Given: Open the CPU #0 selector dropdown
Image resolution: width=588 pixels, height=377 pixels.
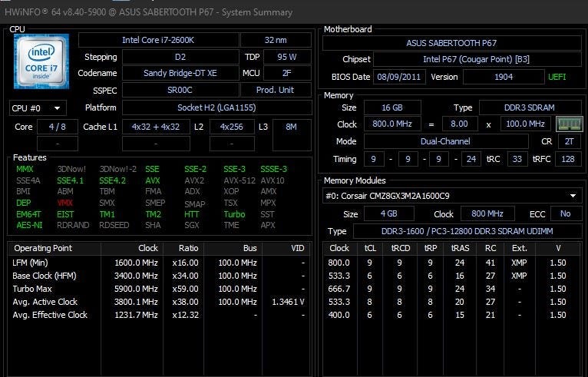Looking at the screenshot, I should 38,108.
